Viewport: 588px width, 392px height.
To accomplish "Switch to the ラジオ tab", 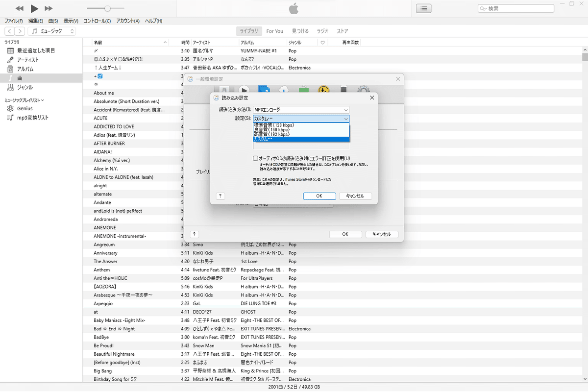I will pos(323,31).
